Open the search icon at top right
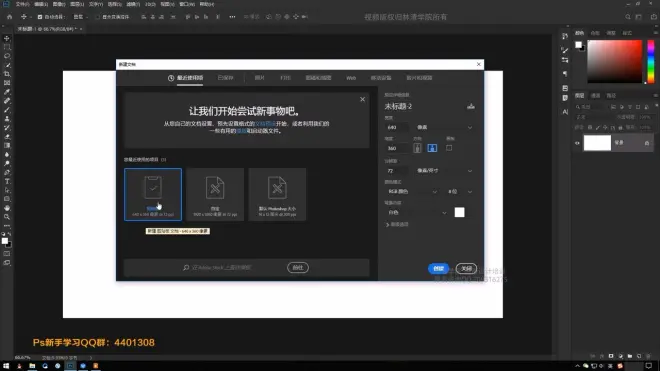Viewport: 660px width, 371px height. pos(628,17)
